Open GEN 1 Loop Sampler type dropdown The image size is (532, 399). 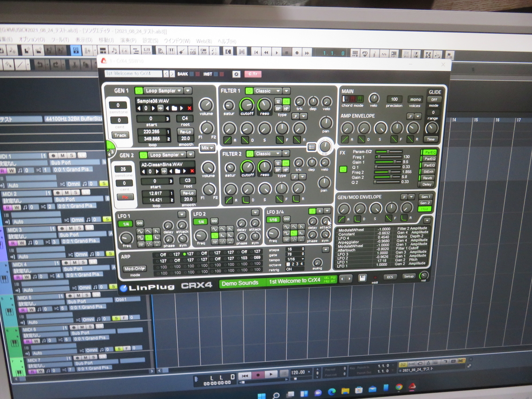click(x=164, y=90)
